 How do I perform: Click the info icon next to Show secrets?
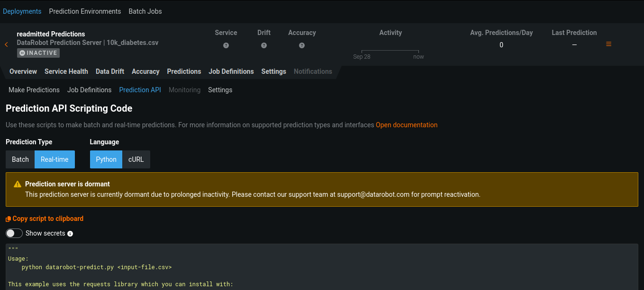pos(70,234)
